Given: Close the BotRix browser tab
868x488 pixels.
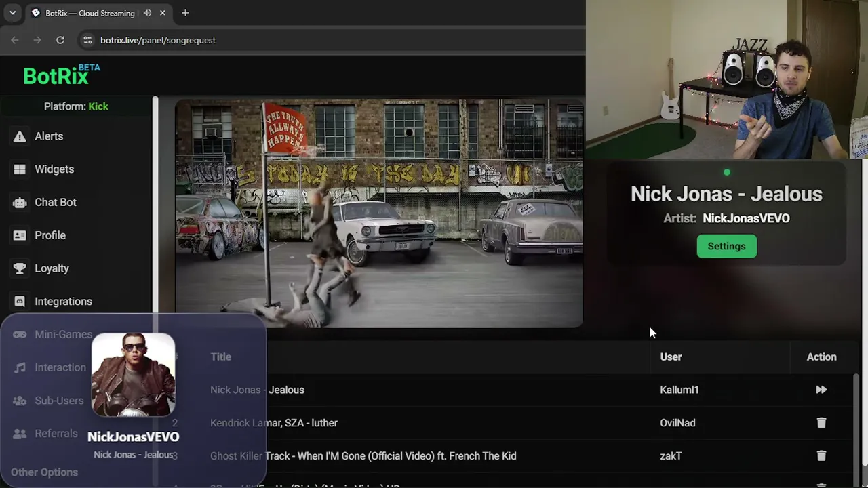Looking at the screenshot, I should (163, 13).
